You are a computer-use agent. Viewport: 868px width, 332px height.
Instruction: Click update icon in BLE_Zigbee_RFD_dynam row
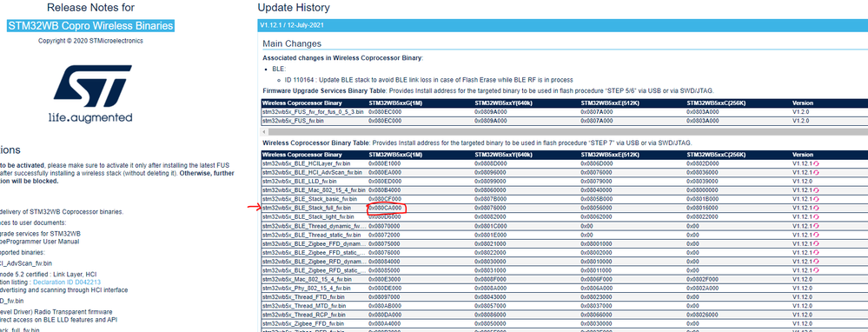click(x=815, y=262)
